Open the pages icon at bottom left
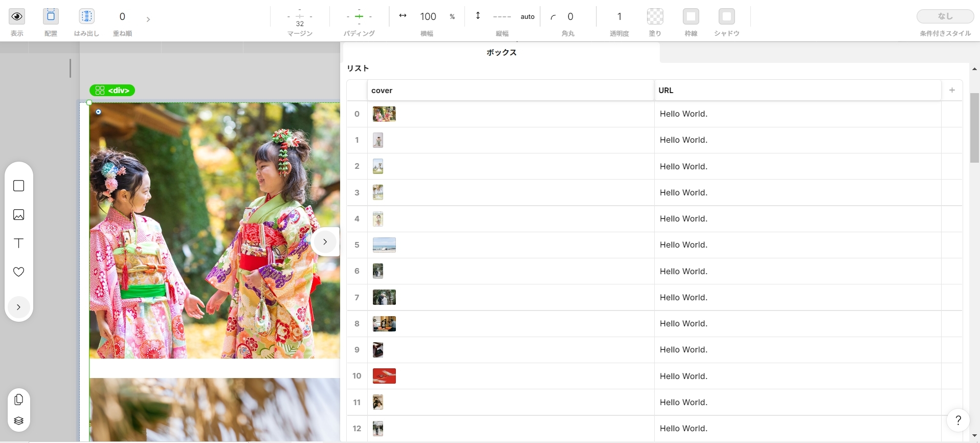Image resolution: width=980 pixels, height=443 pixels. pyautogui.click(x=18, y=400)
